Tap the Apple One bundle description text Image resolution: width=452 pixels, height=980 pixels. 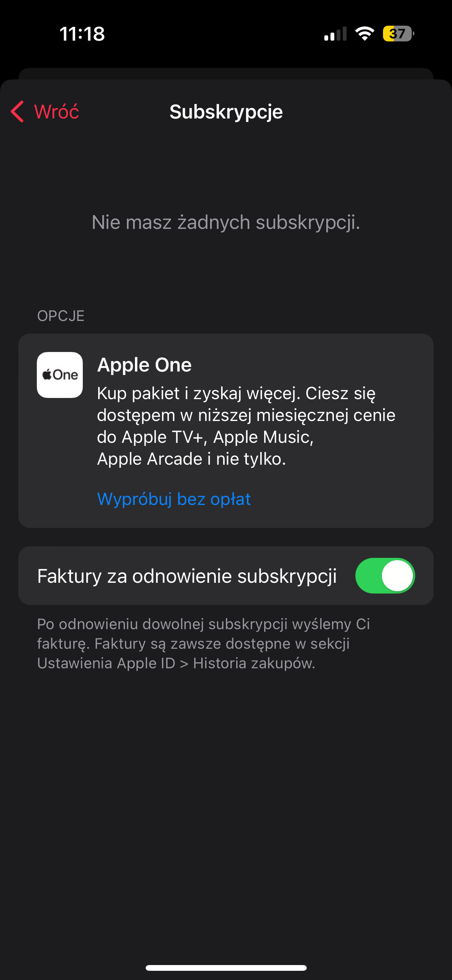point(245,426)
